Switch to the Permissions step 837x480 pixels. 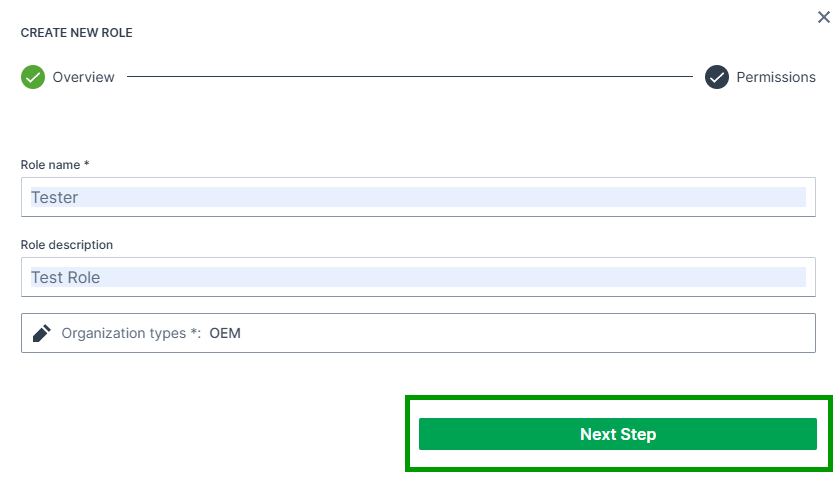(776, 77)
